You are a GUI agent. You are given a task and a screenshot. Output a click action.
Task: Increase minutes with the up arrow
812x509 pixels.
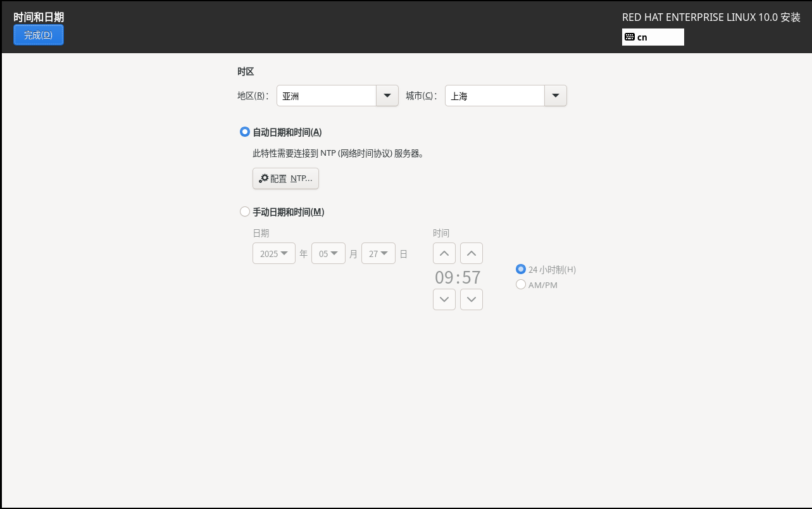pos(472,253)
